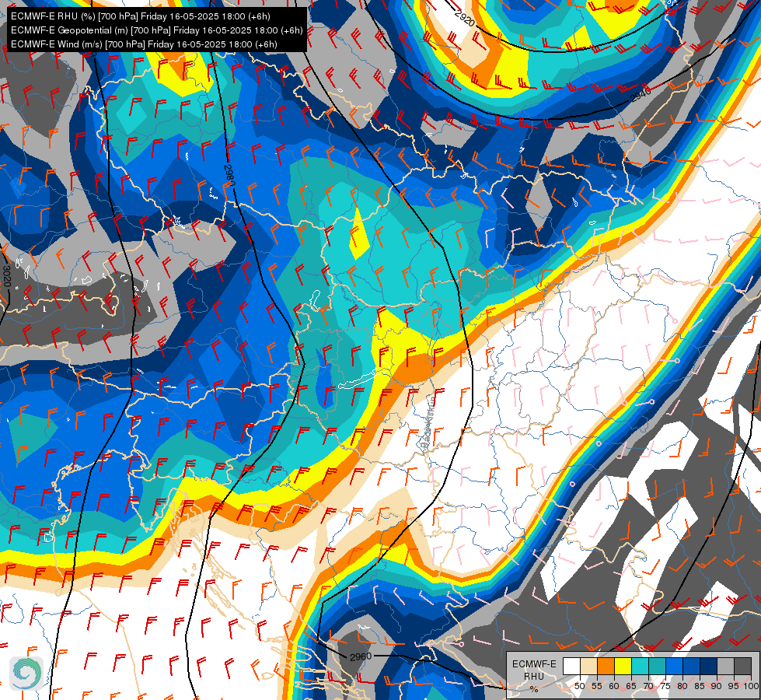The width and height of the screenshot is (761, 700).
Task: Click the 'ECMWF-E Wind (m/s)' title line
Action: (x=144, y=44)
